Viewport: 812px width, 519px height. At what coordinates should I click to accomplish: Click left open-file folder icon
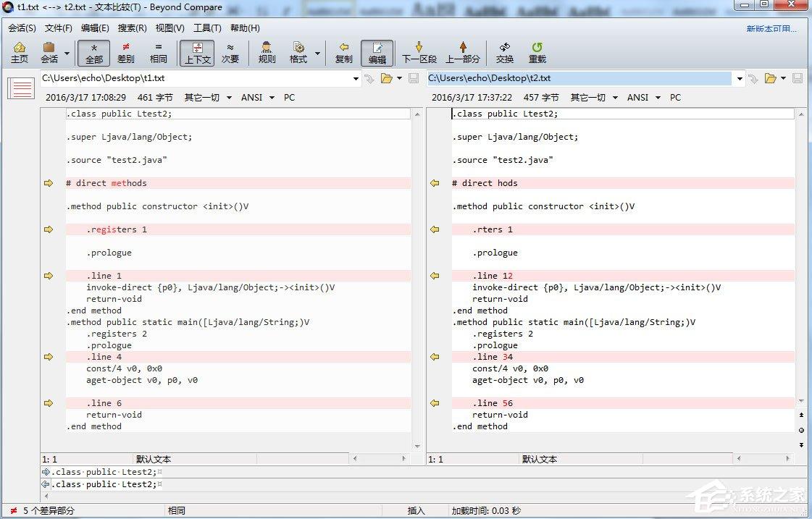386,78
